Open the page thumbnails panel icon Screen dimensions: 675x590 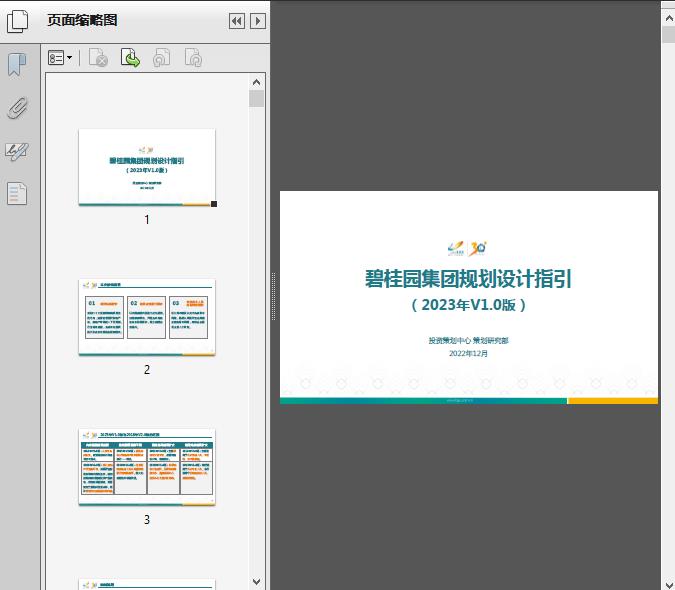[x=17, y=21]
